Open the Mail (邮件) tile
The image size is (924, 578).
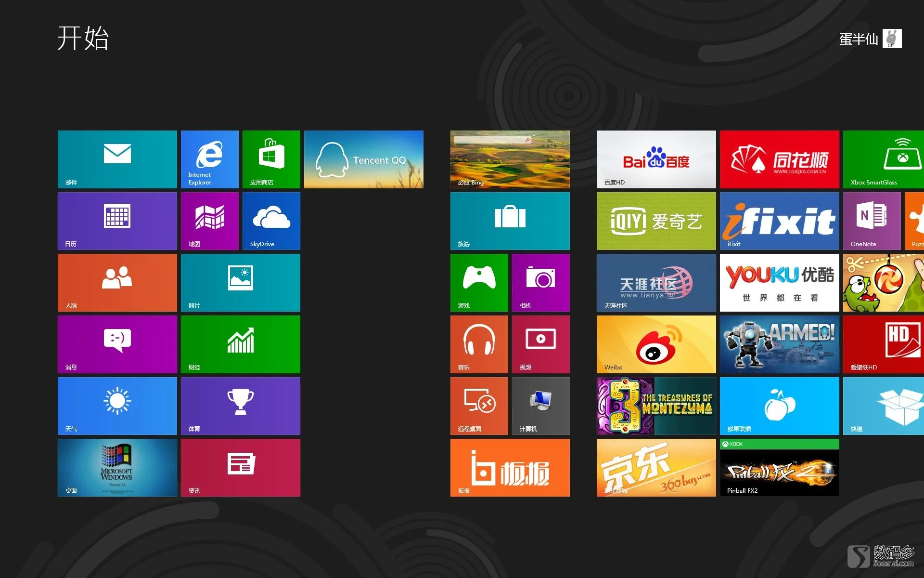tap(117, 159)
